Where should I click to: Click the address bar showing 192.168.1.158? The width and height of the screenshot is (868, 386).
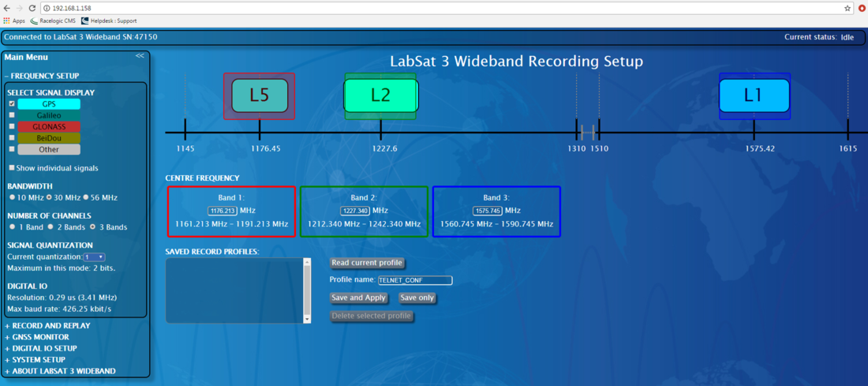tap(446, 9)
